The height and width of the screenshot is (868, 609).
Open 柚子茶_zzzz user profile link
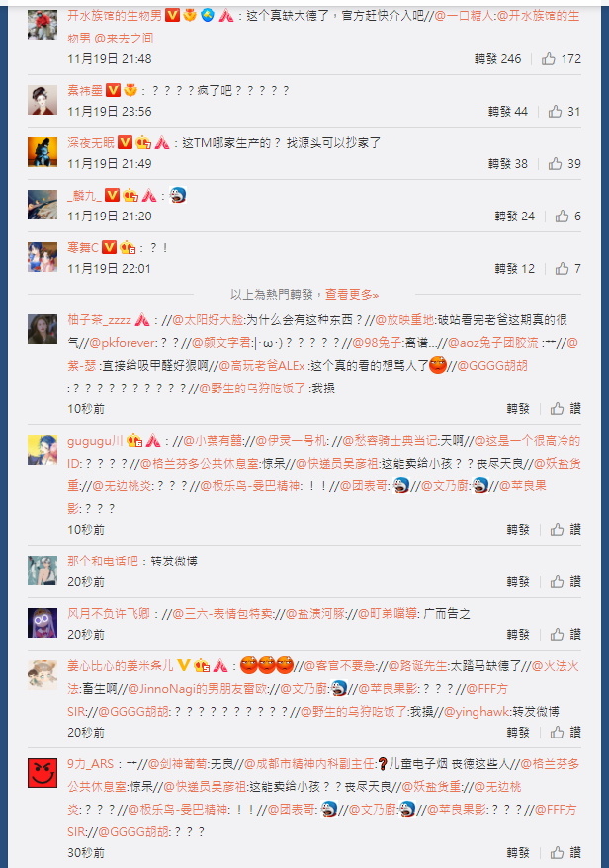coord(99,320)
